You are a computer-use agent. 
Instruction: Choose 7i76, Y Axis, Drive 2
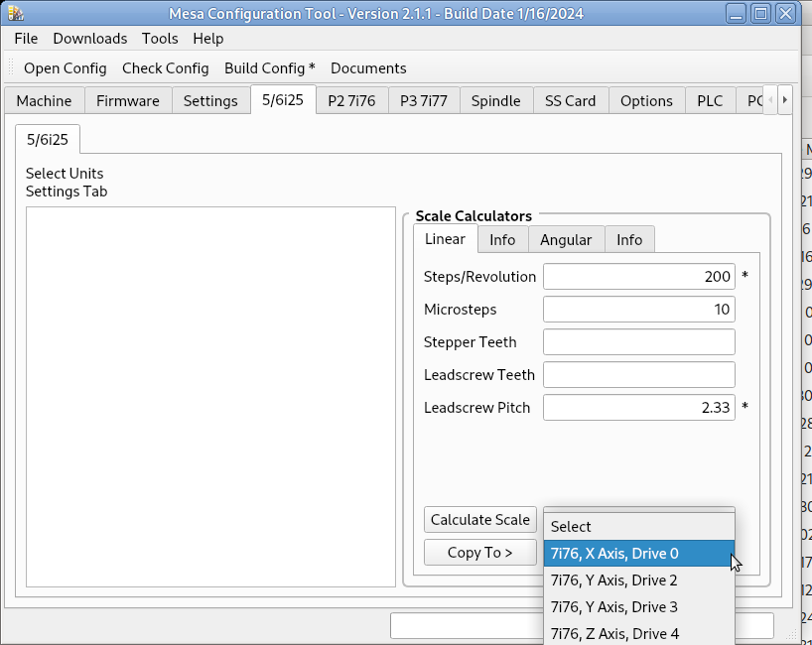[639, 580]
